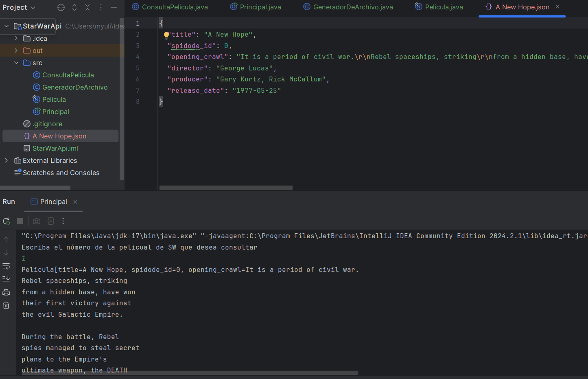
Task: Click the Print console icon
Action: coord(6,292)
